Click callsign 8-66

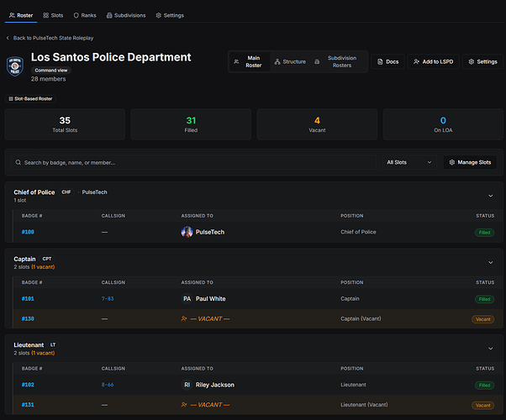click(x=108, y=385)
